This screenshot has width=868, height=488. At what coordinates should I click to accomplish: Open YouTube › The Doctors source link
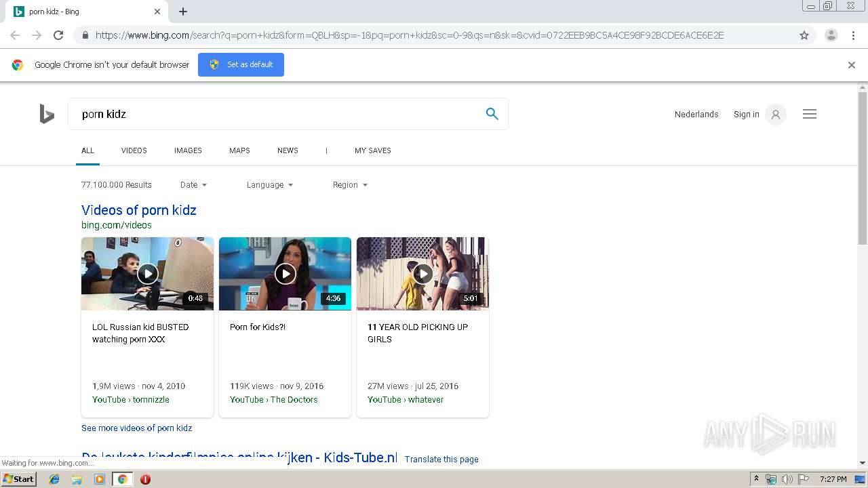[274, 400]
